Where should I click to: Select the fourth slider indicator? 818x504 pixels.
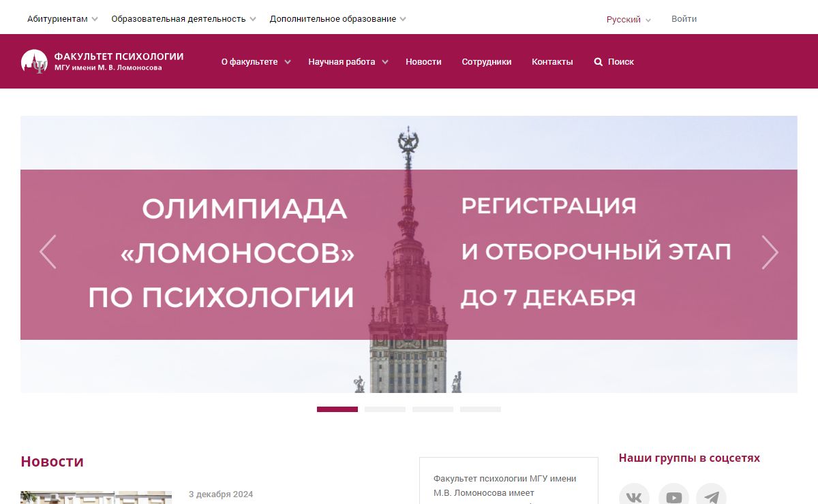[481, 409]
